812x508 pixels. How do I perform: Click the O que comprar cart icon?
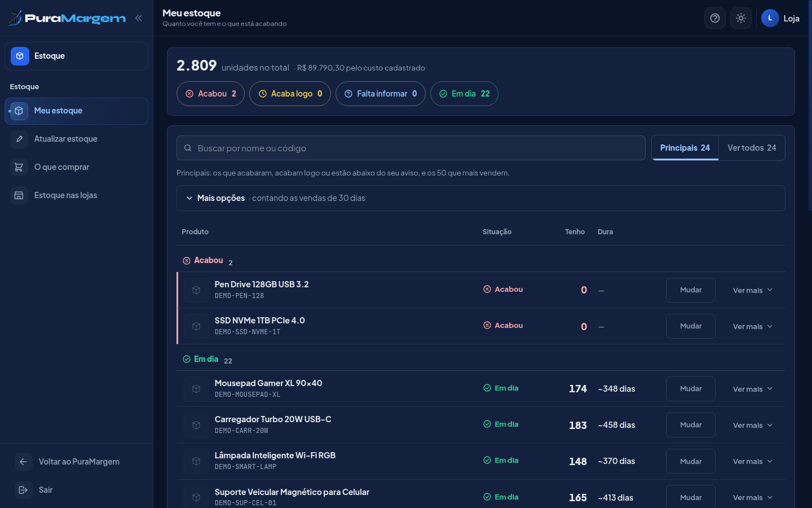click(19, 167)
